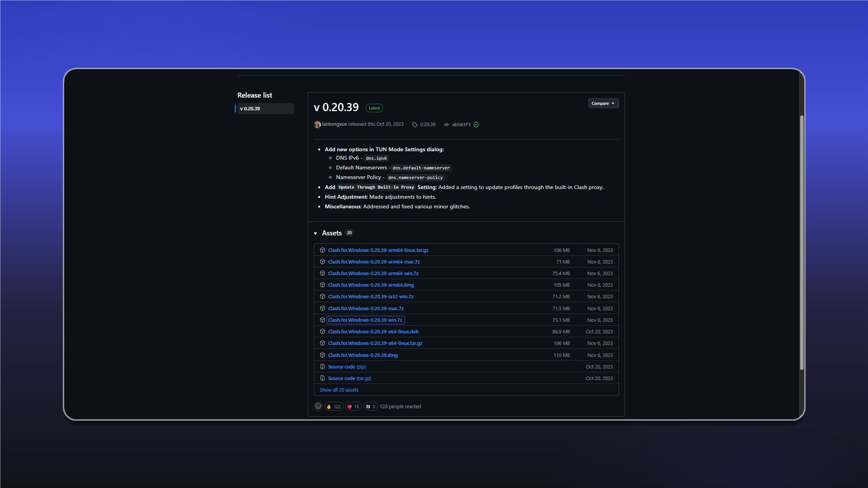
Task: Toggle the heart reaction 15
Action: [353, 407]
